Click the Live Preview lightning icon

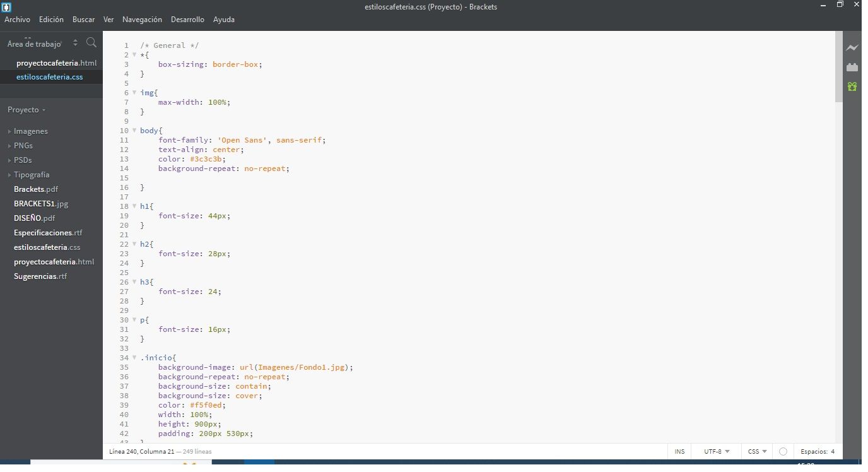pos(852,48)
